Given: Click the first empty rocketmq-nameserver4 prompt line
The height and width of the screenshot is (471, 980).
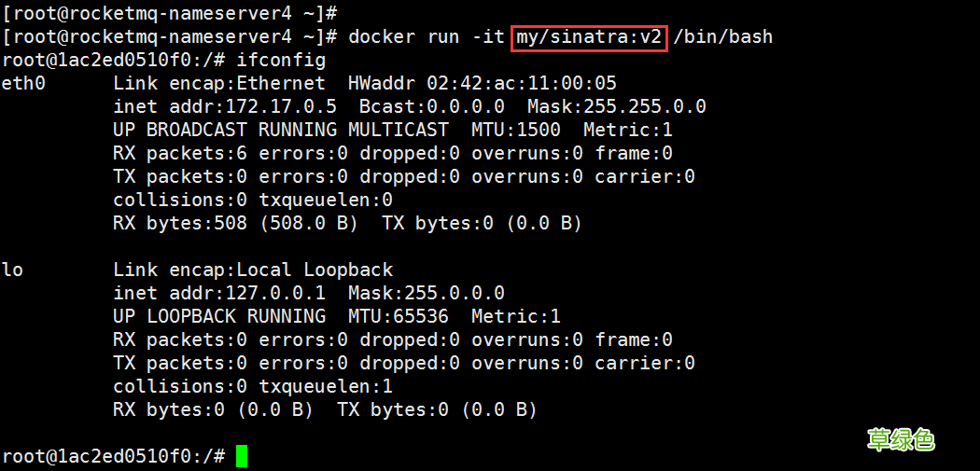Looking at the screenshot, I should (x=169, y=14).
